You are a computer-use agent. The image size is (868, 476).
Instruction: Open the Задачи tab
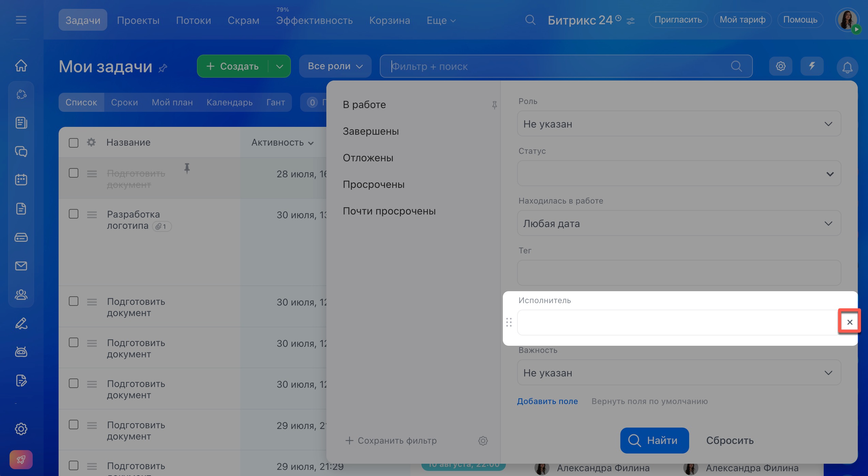[x=83, y=20]
